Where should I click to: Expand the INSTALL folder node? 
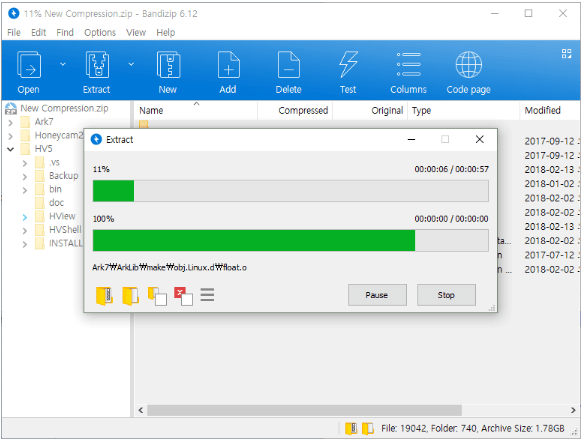(24, 244)
